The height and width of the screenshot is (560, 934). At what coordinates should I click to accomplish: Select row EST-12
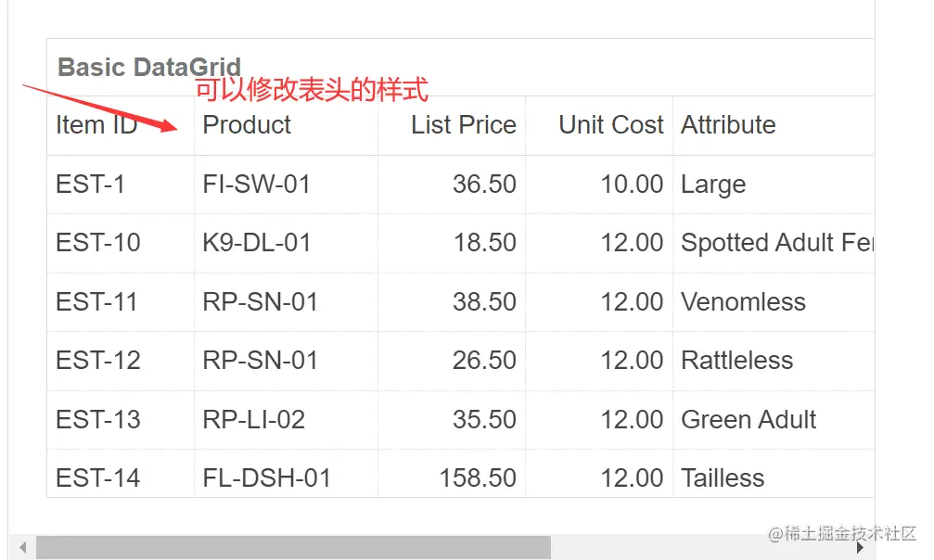98,361
